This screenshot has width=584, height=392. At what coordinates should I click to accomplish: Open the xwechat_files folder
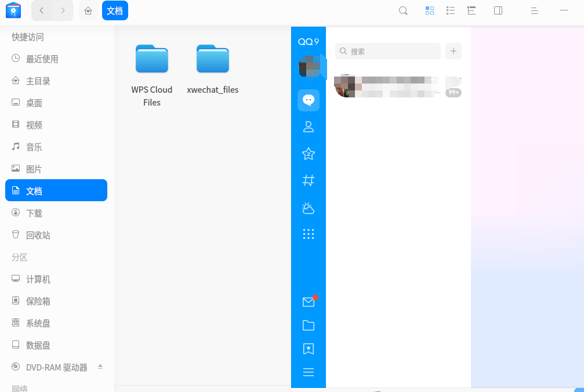[213, 70]
